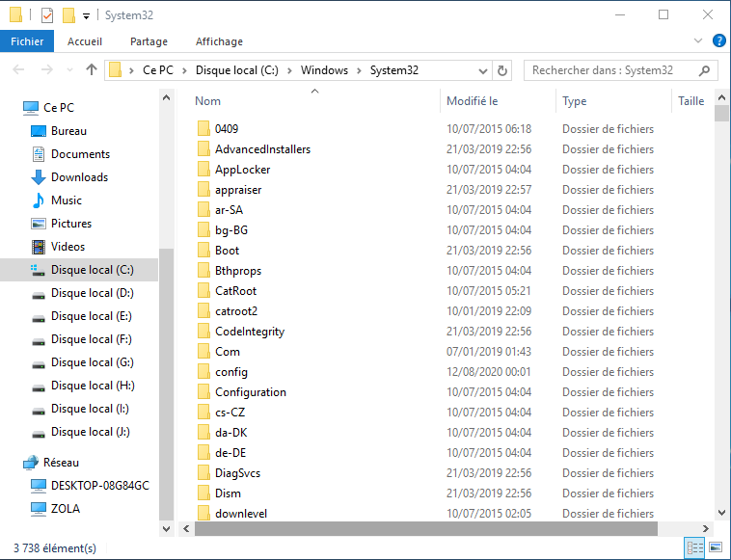The width and height of the screenshot is (731, 560).
Task: Open the address bar history dropdown
Action: tap(483, 70)
